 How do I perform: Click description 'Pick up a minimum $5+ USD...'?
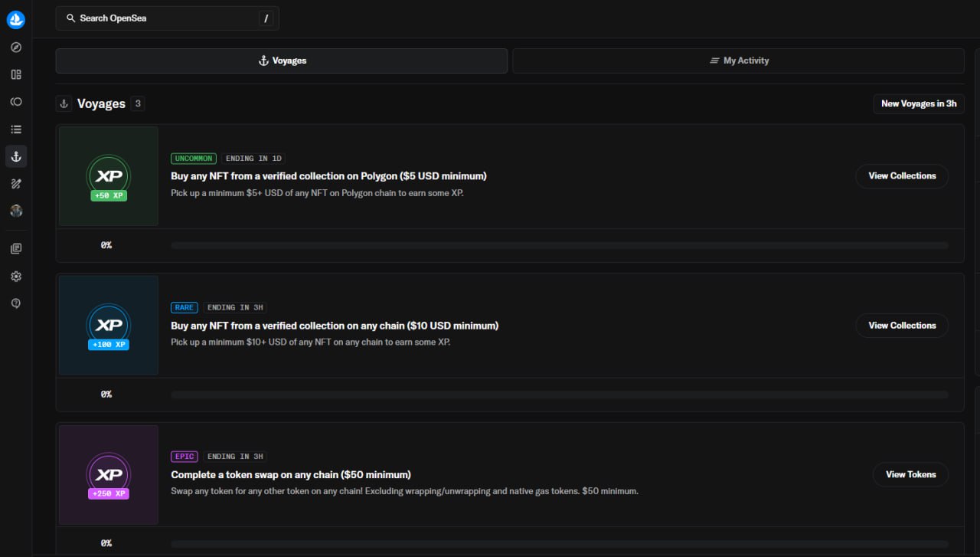point(317,193)
